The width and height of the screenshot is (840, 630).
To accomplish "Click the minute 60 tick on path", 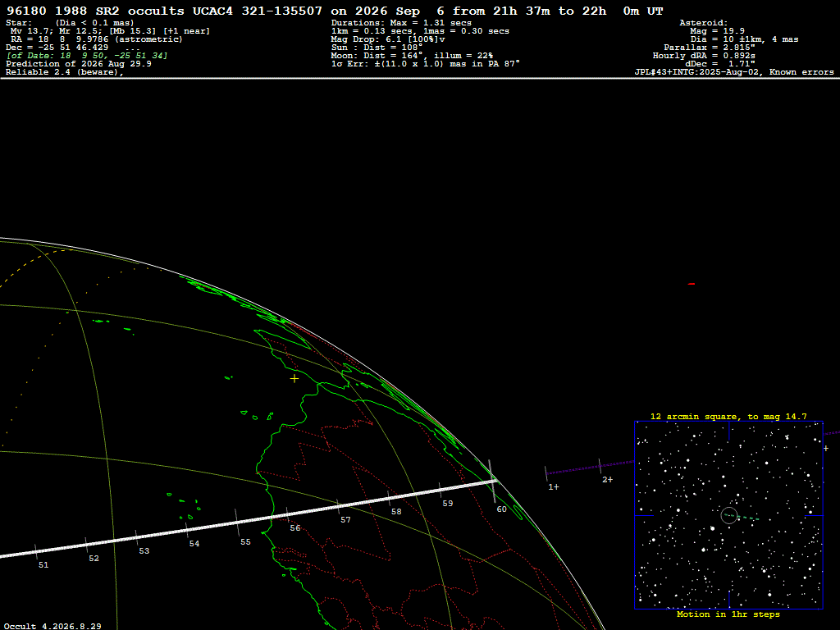I will coord(492,481).
